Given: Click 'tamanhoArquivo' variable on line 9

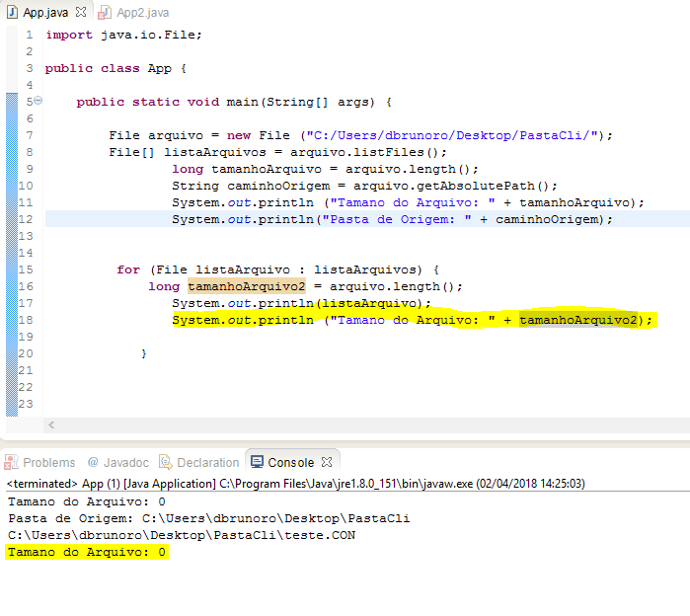Looking at the screenshot, I should [267, 170].
